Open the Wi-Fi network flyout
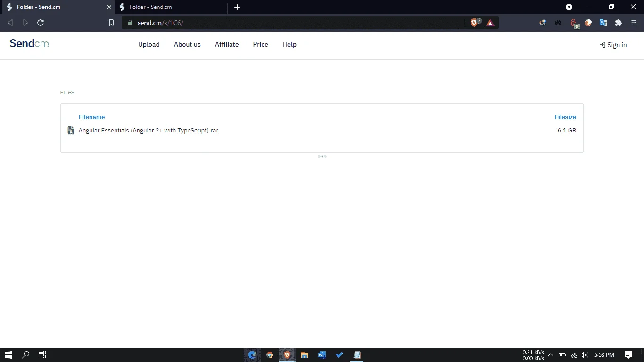644x362 pixels. [x=574, y=355]
